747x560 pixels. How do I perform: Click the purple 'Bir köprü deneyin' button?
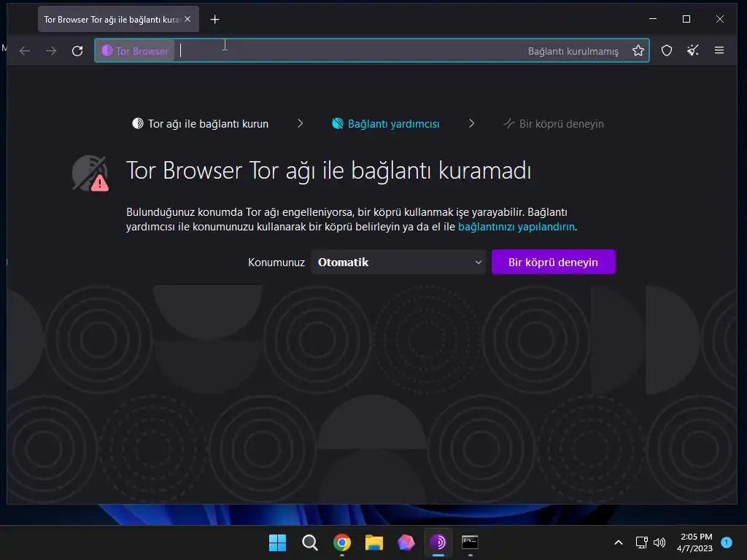click(x=553, y=262)
